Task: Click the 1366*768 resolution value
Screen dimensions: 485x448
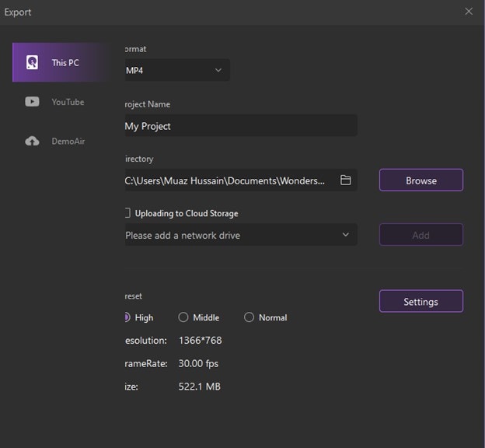Action: [x=201, y=341]
